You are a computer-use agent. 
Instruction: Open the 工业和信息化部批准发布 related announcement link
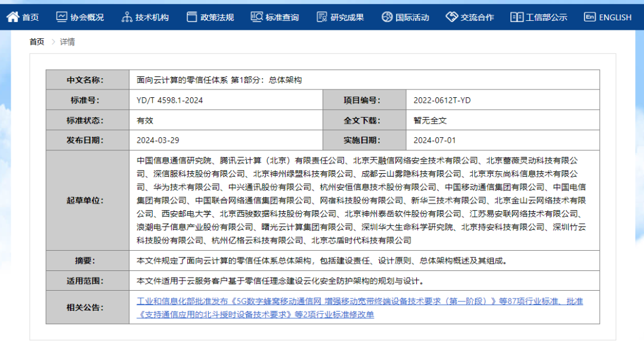[360, 307]
